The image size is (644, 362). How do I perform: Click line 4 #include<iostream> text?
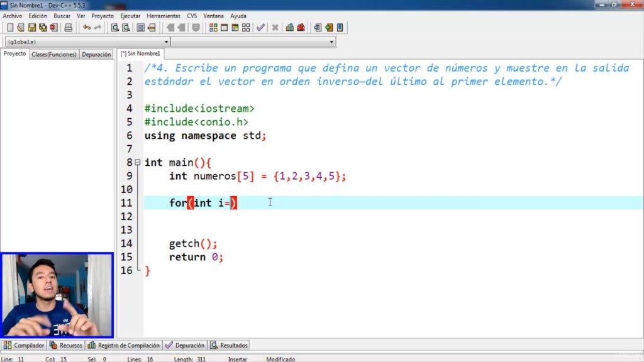[x=199, y=108]
